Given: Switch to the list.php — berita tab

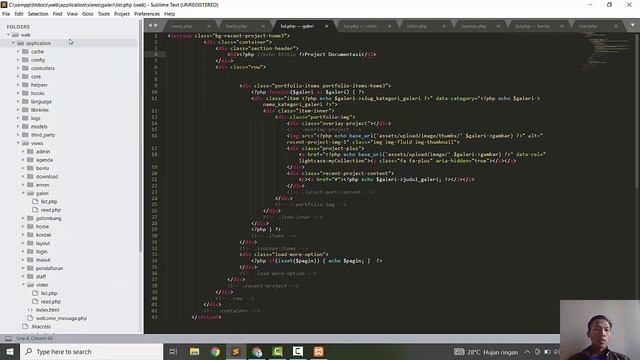Looking at the screenshot, I should point(532,26).
